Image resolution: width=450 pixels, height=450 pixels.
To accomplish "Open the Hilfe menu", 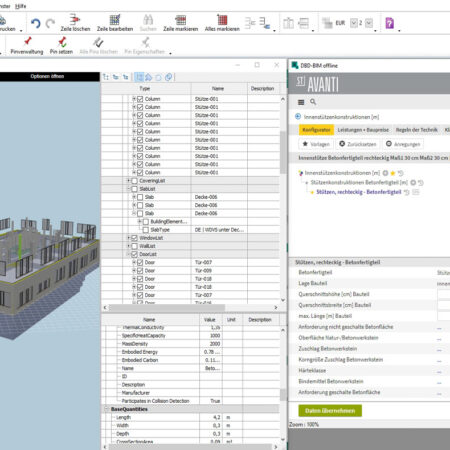I will (x=20, y=6).
